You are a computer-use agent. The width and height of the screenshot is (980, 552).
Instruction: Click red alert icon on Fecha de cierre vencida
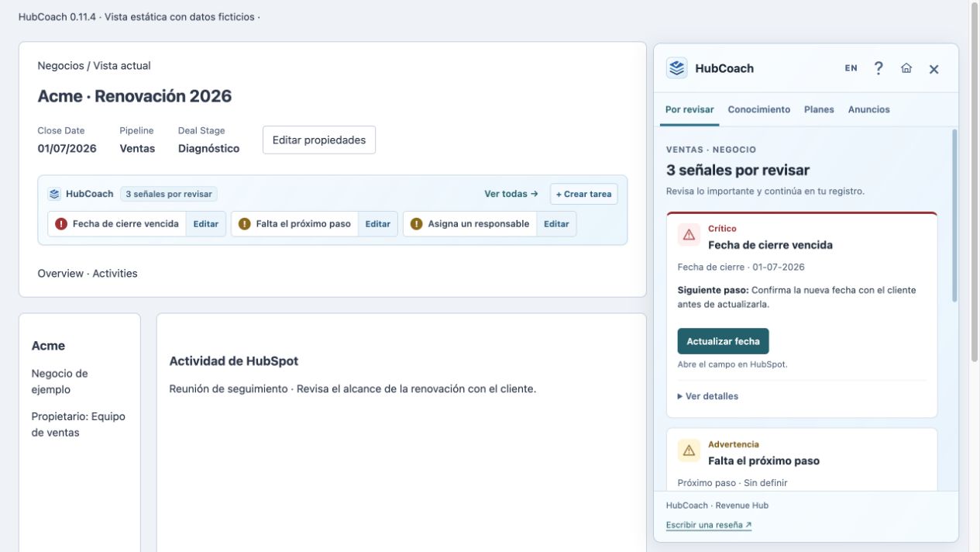[x=61, y=224]
